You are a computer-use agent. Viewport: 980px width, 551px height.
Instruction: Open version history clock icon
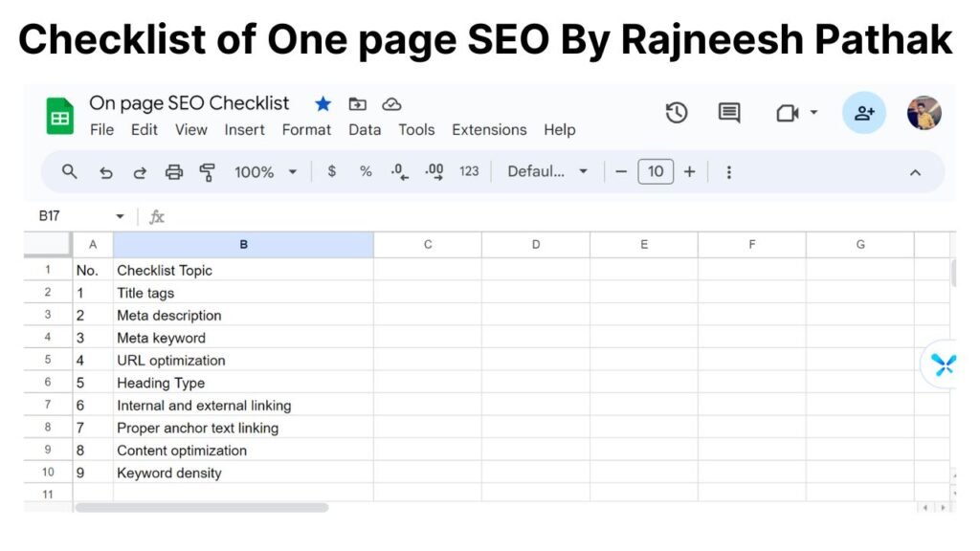coord(677,113)
